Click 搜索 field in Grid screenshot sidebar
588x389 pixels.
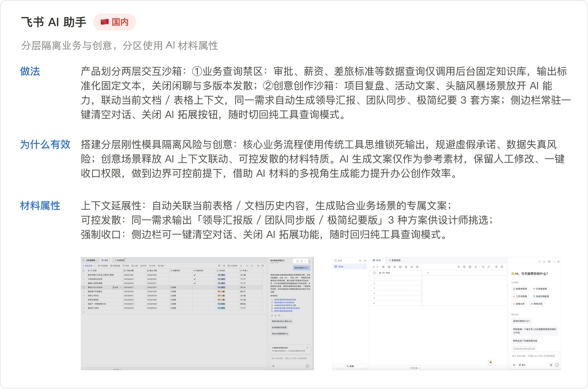point(345,260)
